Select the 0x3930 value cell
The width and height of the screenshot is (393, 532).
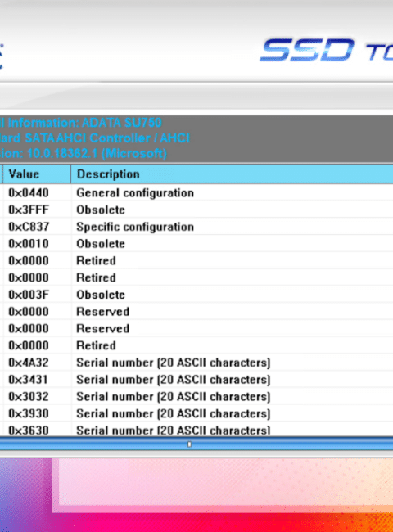[29, 413]
